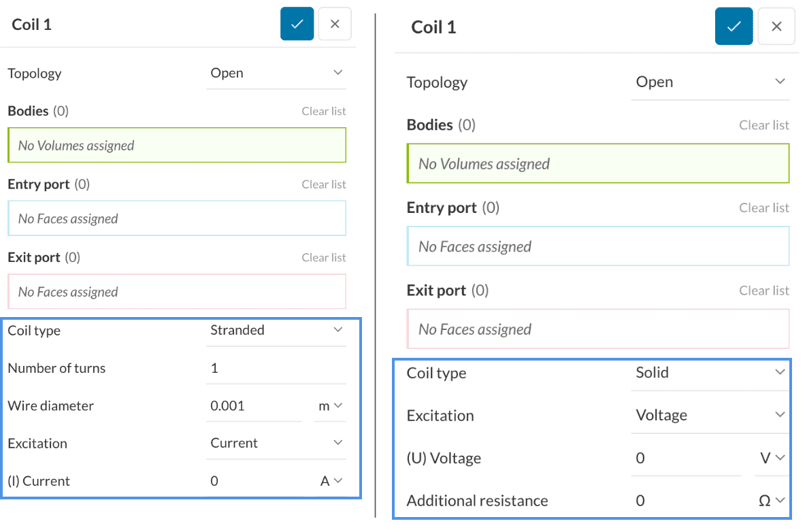Image resolution: width=807 pixels, height=532 pixels.
Task: Confirm right Coil 1 with blue checkmark
Action: pyautogui.click(x=734, y=27)
